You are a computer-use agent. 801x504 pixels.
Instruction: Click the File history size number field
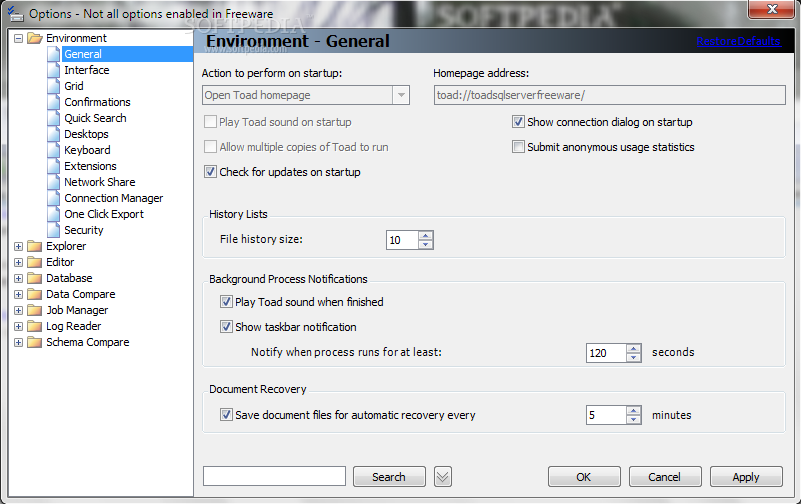tap(403, 240)
